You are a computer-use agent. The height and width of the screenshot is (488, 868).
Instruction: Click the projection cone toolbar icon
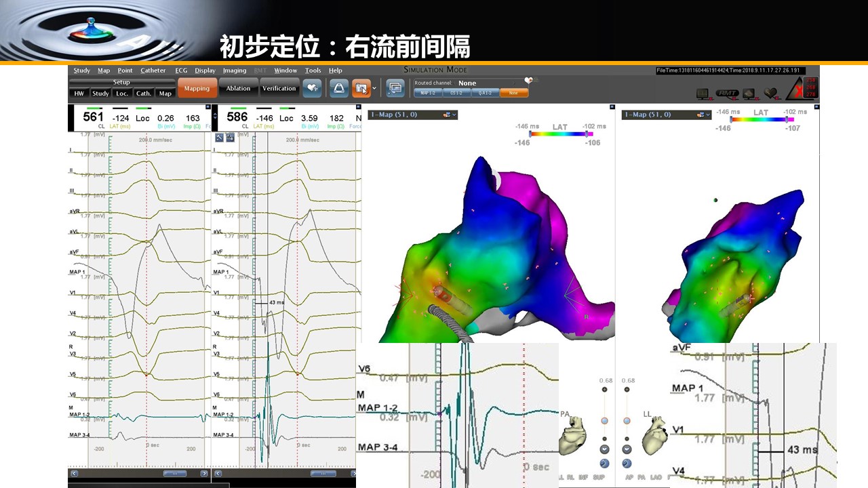pyautogui.click(x=339, y=88)
